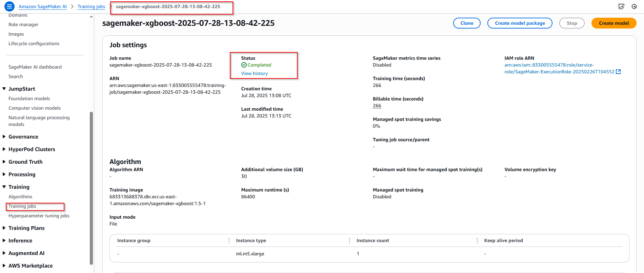Open Lifecycle configurations in sidebar
This screenshot has height=273, width=644.
click(x=34, y=43)
